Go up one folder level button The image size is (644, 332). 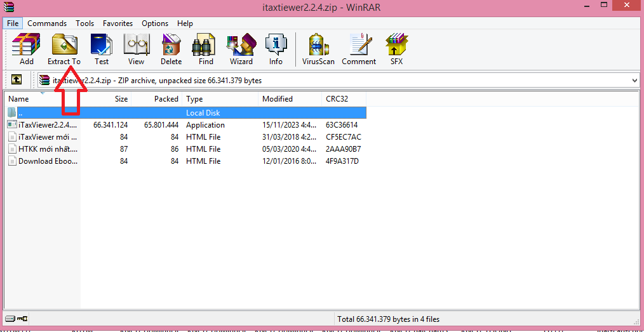pos(17,79)
